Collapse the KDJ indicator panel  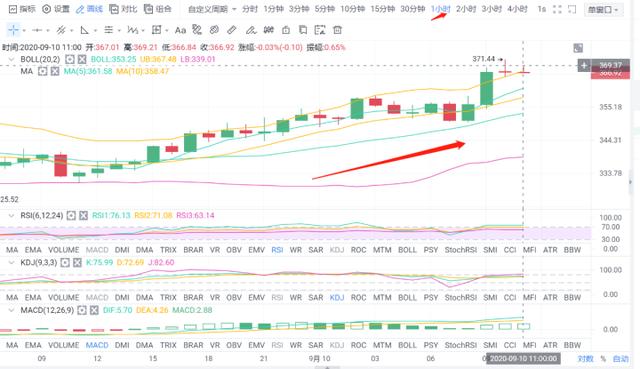point(11,262)
